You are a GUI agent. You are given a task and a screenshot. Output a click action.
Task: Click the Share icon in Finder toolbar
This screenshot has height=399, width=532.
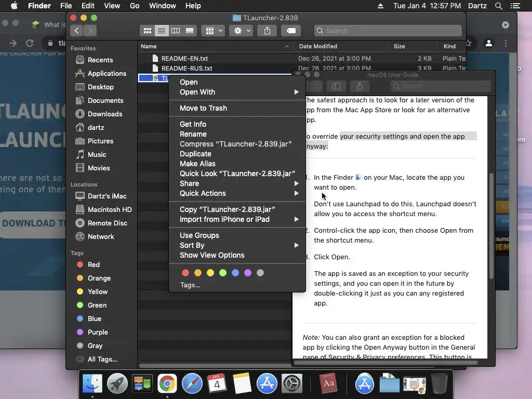point(268,31)
